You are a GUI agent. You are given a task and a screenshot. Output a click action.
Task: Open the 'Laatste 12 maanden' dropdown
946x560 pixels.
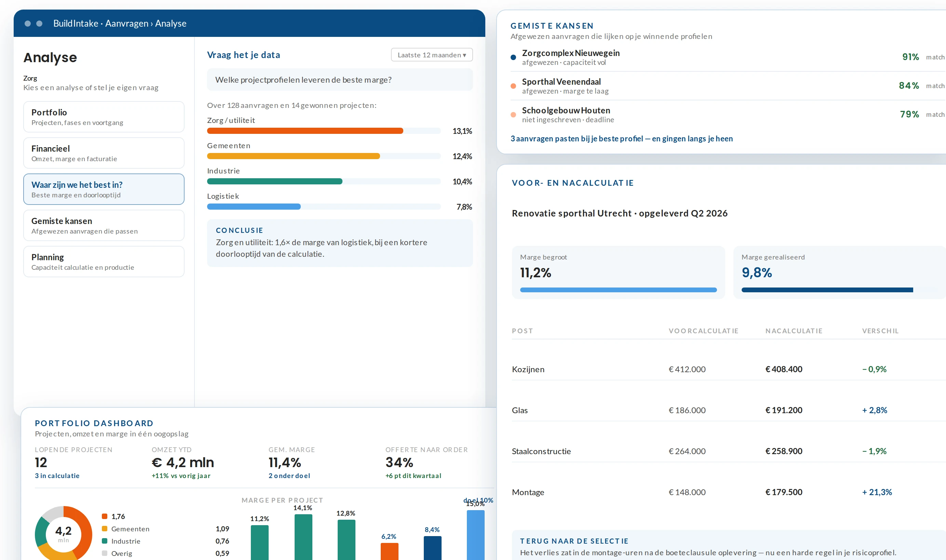(x=432, y=55)
